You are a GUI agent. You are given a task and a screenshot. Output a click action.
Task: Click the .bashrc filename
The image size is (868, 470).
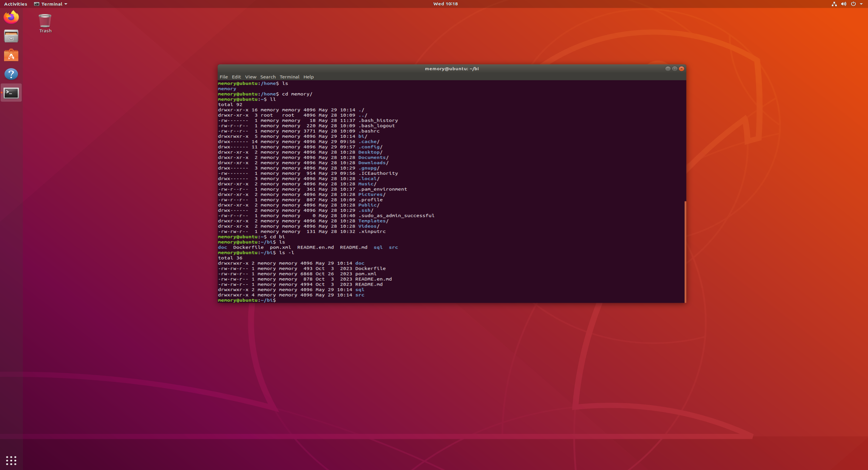coord(369,131)
